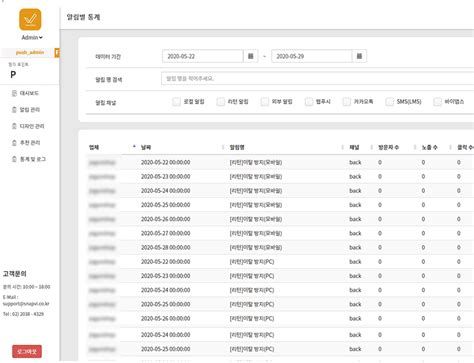Image resolution: width=474 pixels, height=363 pixels.
Task: Check the SMS(LMS) checkbox
Action: point(389,101)
